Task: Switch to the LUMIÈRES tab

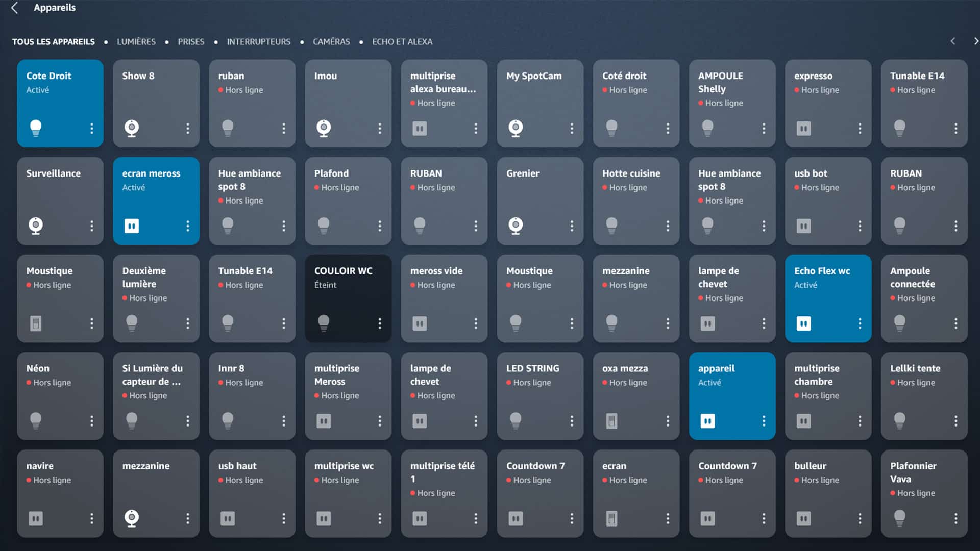Action: 136,42
